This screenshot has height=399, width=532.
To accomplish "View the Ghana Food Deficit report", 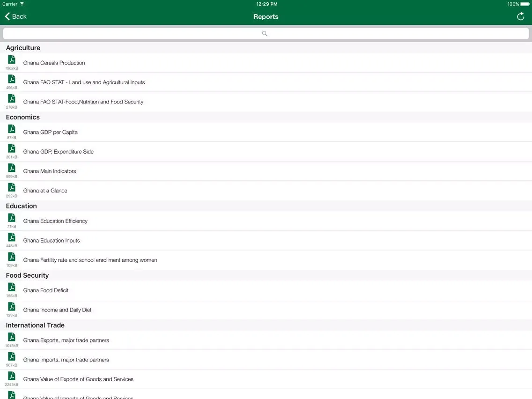I will coord(266,290).
